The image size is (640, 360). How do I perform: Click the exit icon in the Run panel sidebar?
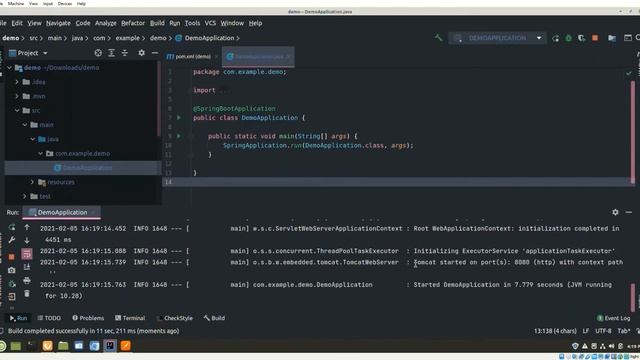[12, 297]
